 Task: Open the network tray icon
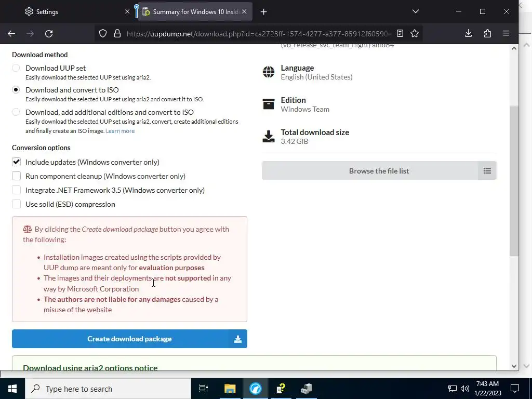pyautogui.click(x=453, y=389)
